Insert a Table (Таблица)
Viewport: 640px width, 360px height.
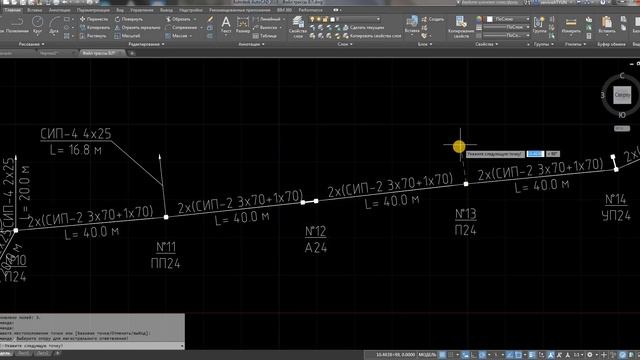point(264,36)
